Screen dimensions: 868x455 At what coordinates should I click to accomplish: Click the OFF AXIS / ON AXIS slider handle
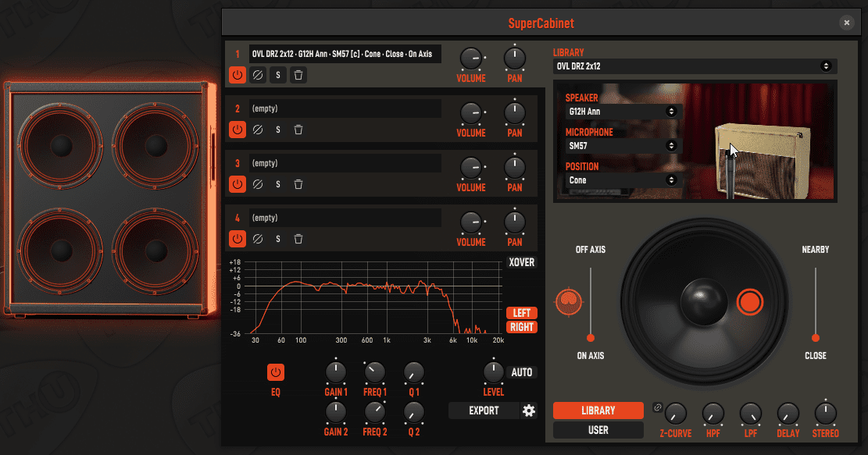[591, 338]
